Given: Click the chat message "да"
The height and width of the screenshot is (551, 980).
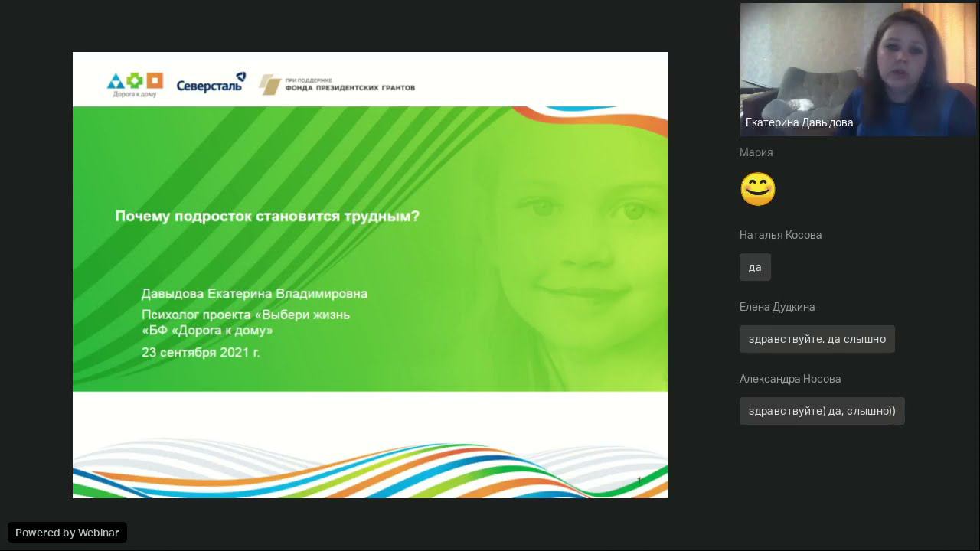Looking at the screenshot, I should (755, 267).
